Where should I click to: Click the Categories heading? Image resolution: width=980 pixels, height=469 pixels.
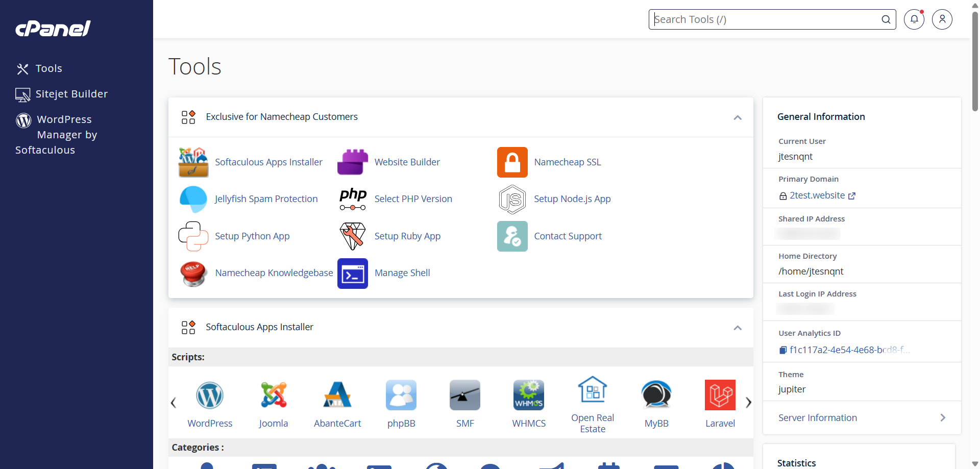(198, 448)
